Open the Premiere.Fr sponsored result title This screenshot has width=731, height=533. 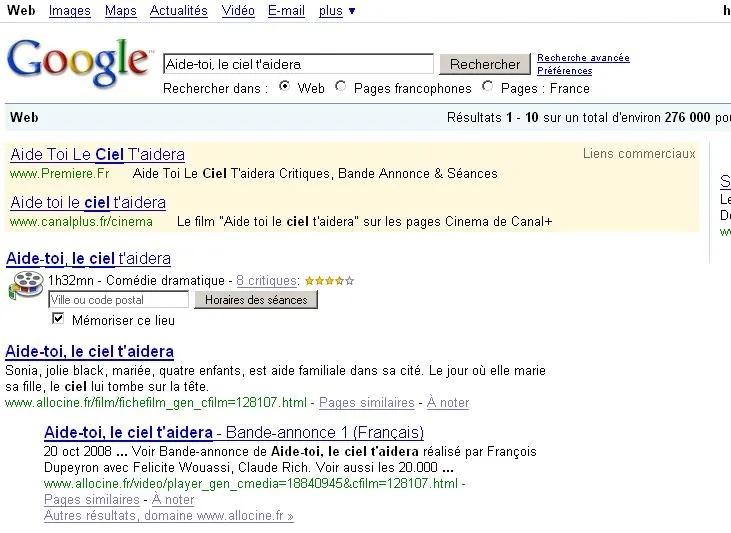coord(97,154)
